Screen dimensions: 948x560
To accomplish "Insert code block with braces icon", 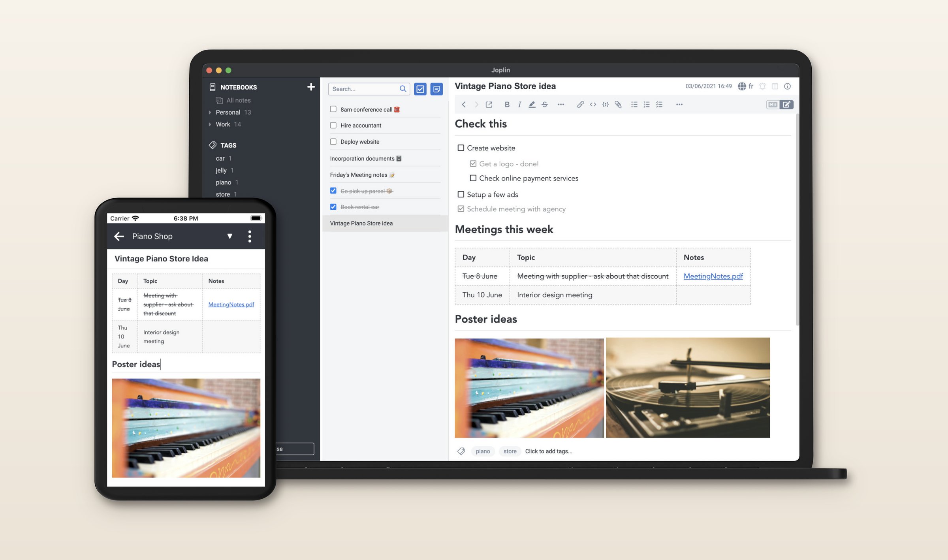I will [x=606, y=105].
